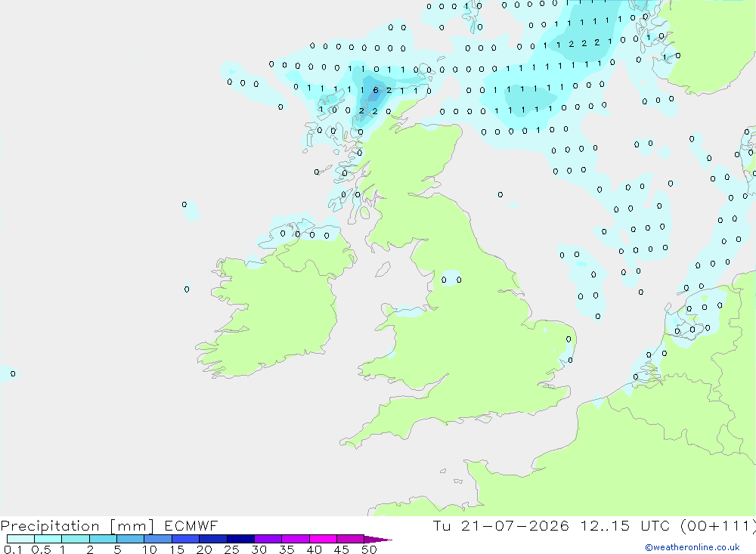Pick the 10–15 mm legend color swatch
Screen dimensions: 756x554
pos(158,539)
